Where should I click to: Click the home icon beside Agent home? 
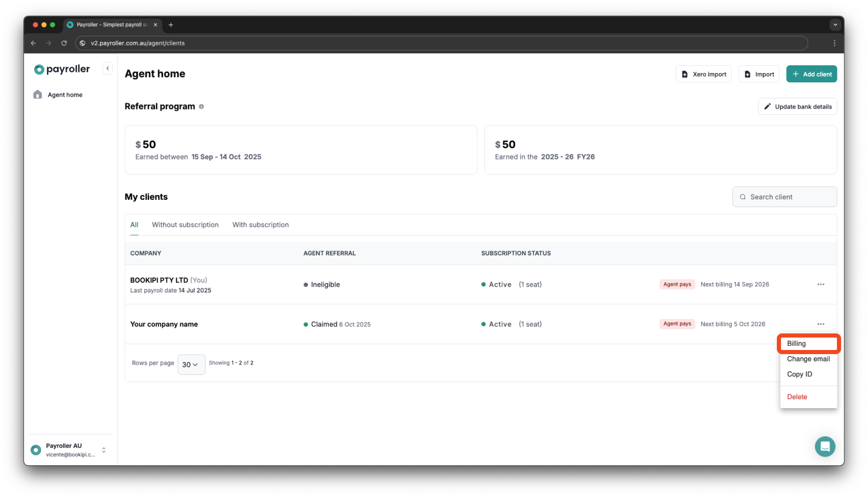(38, 94)
